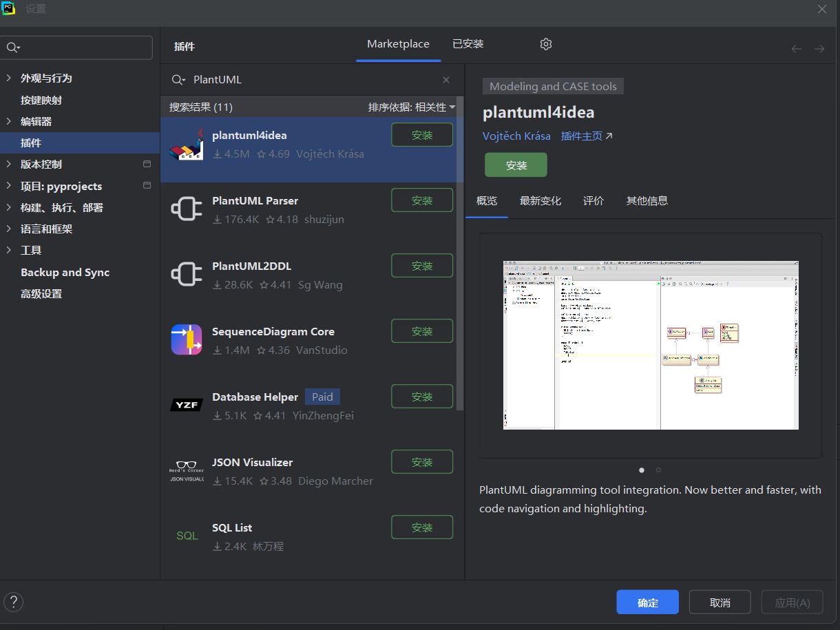Click the Database Helper YZF icon
Screen dimensions: 840x630
(x=187, y=406)
